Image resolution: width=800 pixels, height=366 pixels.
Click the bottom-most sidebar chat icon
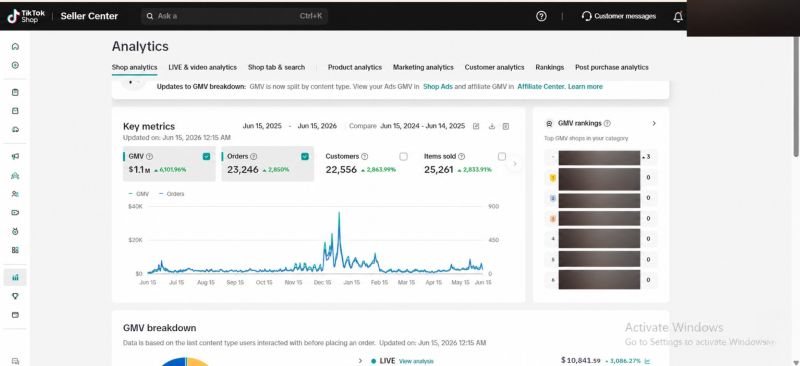point(15,361)
